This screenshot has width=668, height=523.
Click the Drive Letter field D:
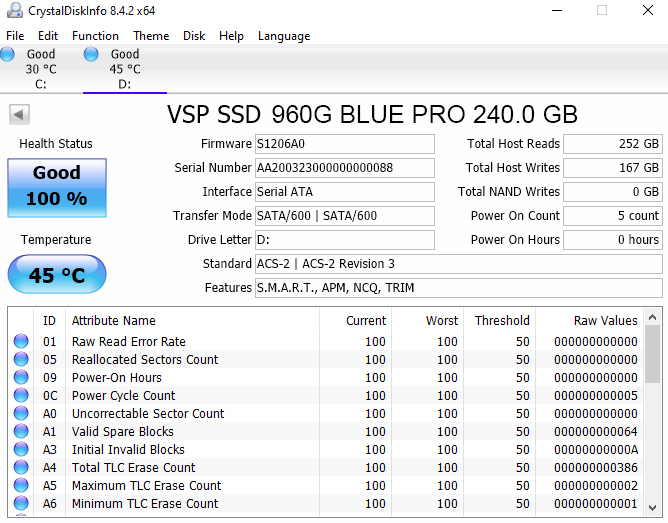click(x=345, y=240)
